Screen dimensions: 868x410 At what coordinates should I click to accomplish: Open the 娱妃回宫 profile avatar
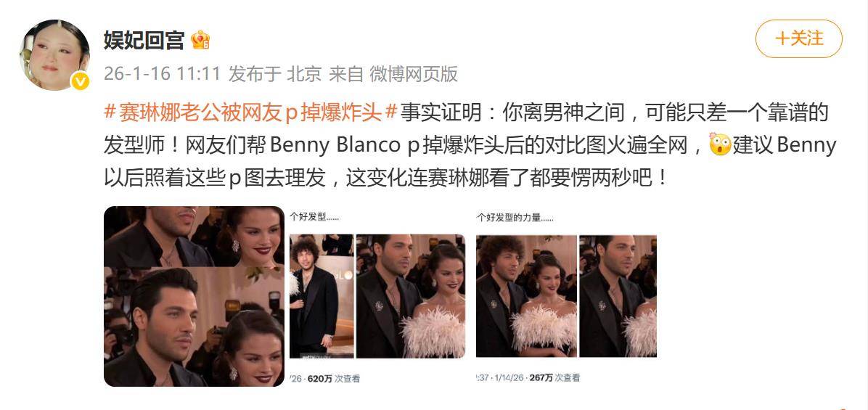[55, 54]
